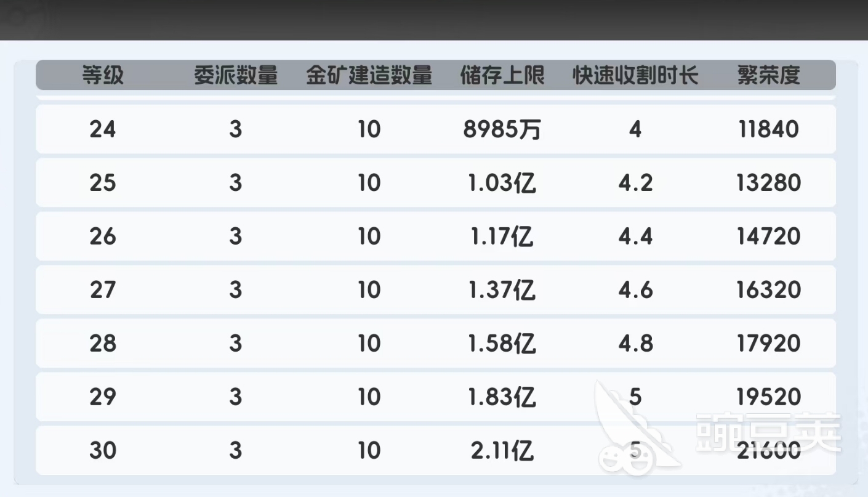
Task: Click the 1.58亿 storage limit value
Action: (x=502, y=344)
